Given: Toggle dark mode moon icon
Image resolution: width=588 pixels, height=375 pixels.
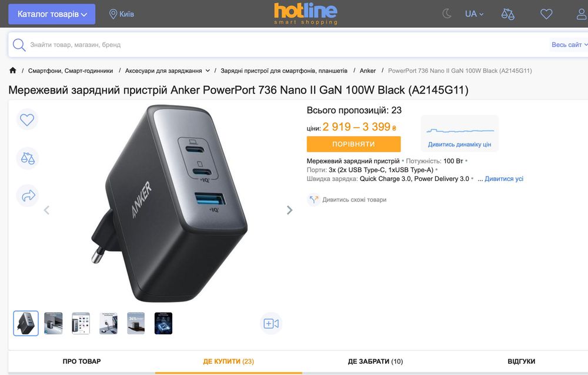Looking at the screenshot, I should (x=447, y=14).
